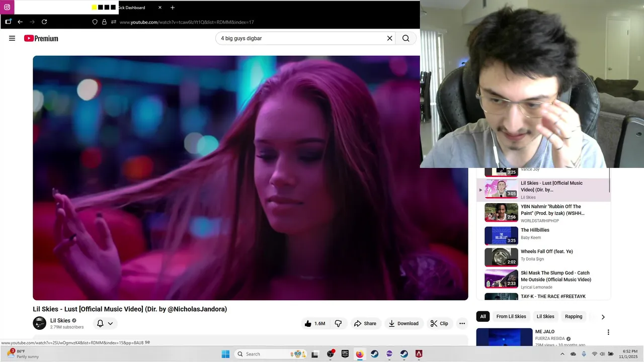Dislike the Lust video

click(338, 323)
